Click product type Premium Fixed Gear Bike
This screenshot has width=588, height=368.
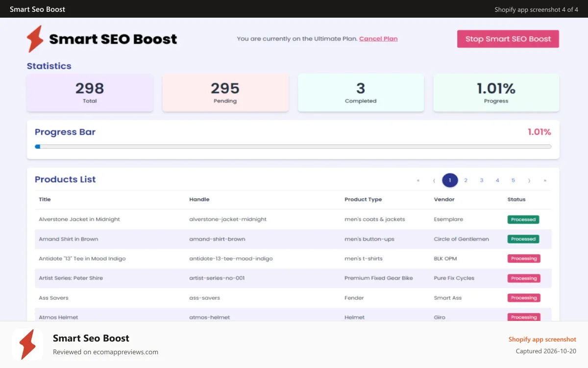pyautogui.click(x=379, y=278)
